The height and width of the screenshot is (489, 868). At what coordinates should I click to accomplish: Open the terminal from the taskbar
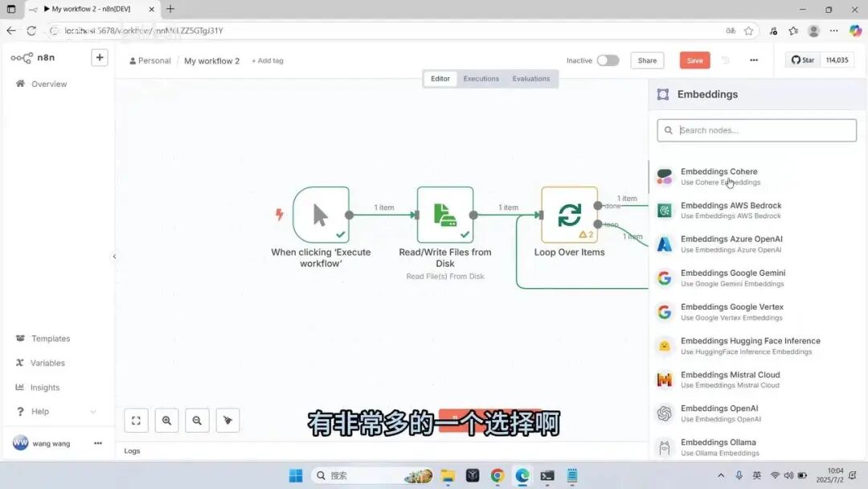pos(547,475)
